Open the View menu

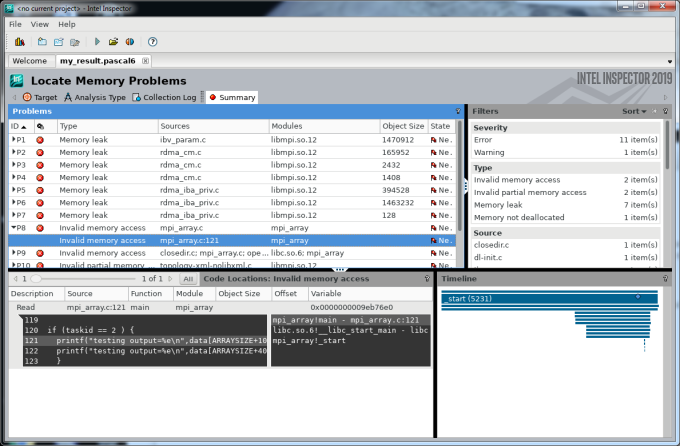39,24
